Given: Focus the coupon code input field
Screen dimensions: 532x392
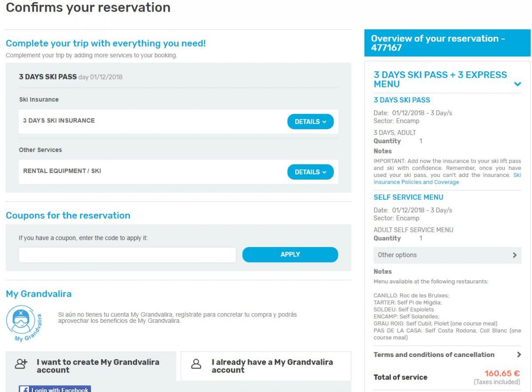Looking at the screenshot, I should (127, 255).
